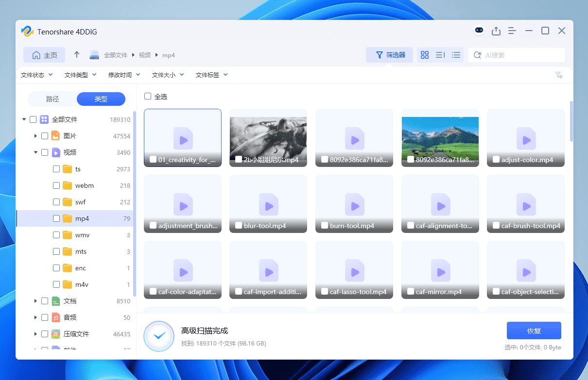Enable the 全选 select-all checkbox
The height and width of the screenshot is (380, 588).
pos(148,96)
